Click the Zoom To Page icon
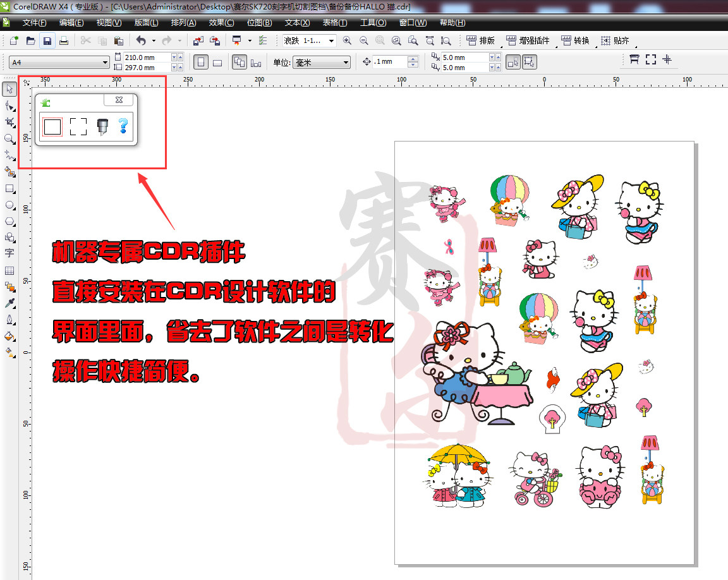728x580 pixels. (x=413, y=41)
